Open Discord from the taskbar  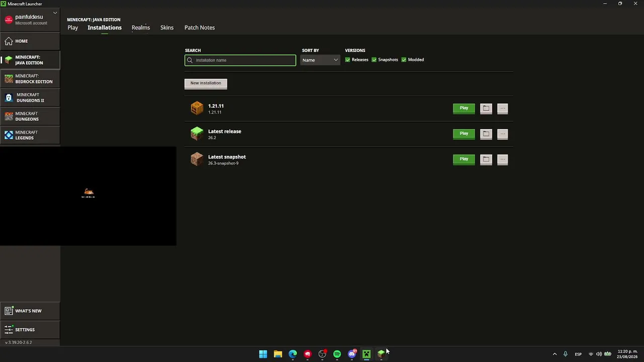(352, 354)
